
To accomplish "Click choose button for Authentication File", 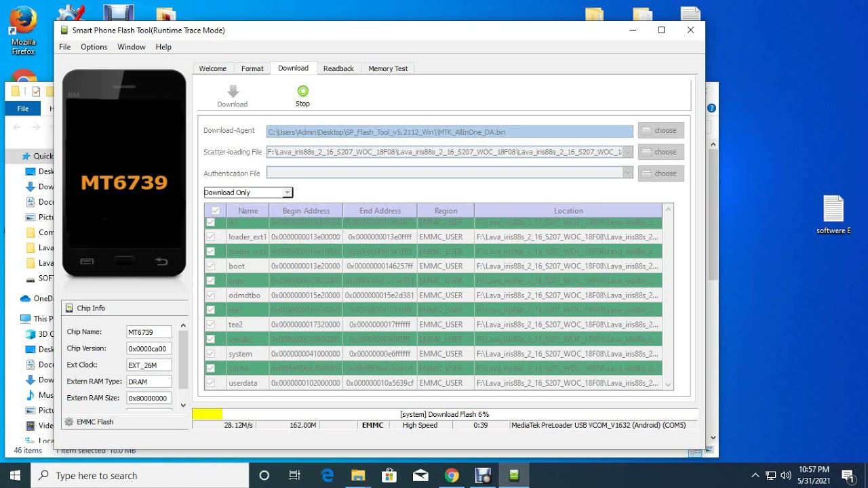I will click(x=660, y=173).
